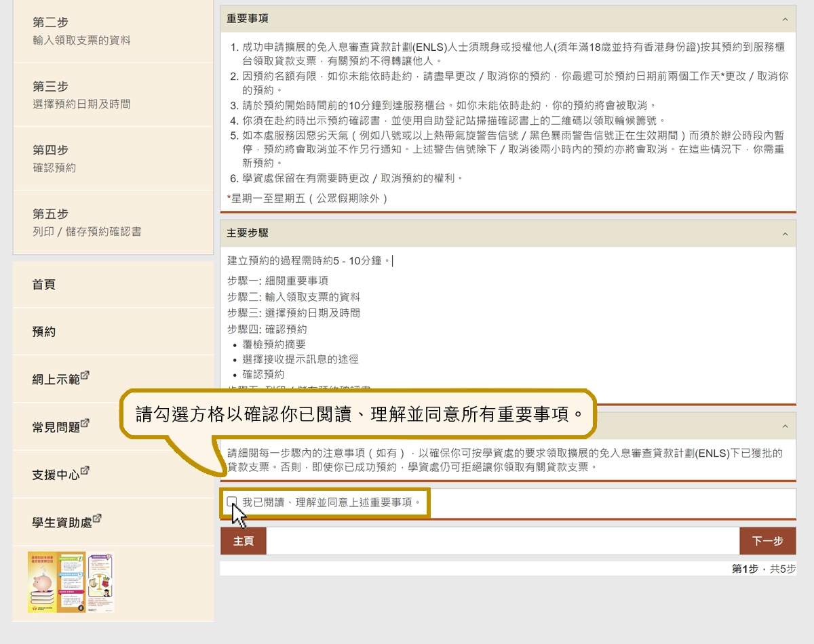Screen dimensions: 814x644
Task: Open the purple leaflet thumbnail
Action: (101, 582)
